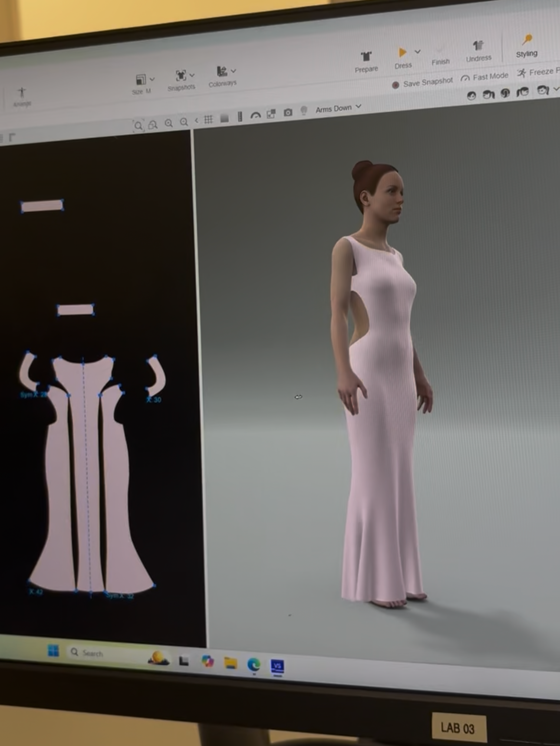Image resolution: width=560 pixels, height=746 pixels.
Task: Select the lower small rectangular pattern piece
Action: 76,310
